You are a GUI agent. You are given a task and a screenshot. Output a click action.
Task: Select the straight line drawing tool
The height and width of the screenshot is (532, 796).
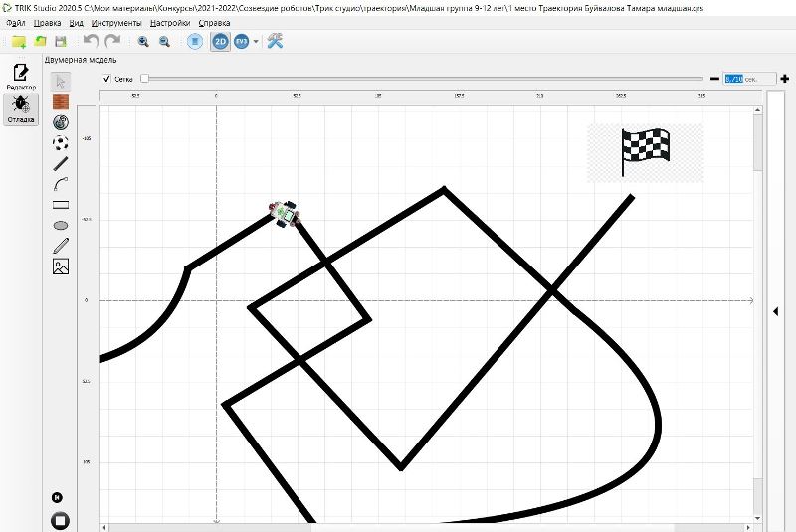click(61, 163)
